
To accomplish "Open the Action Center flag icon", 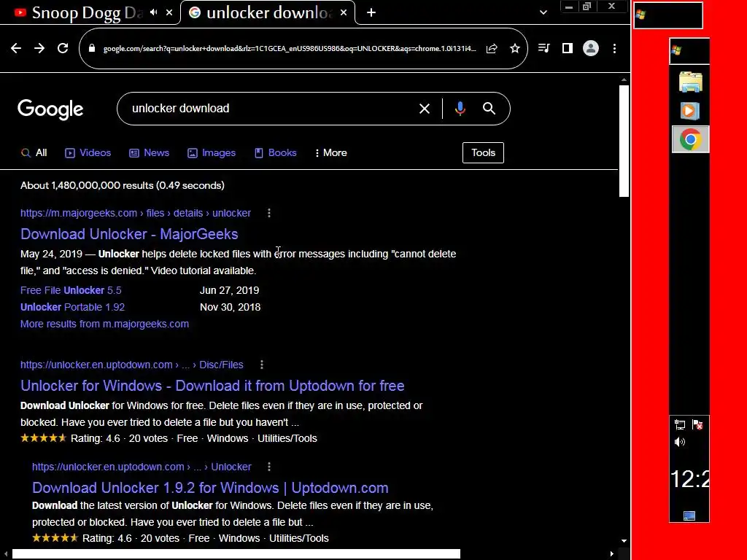I will coord(698,424).
